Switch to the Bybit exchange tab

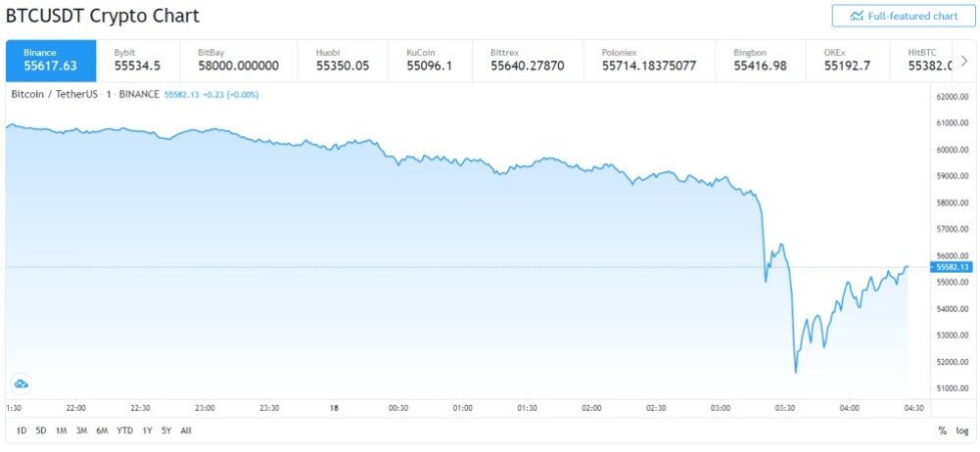(x=138, y=62)
